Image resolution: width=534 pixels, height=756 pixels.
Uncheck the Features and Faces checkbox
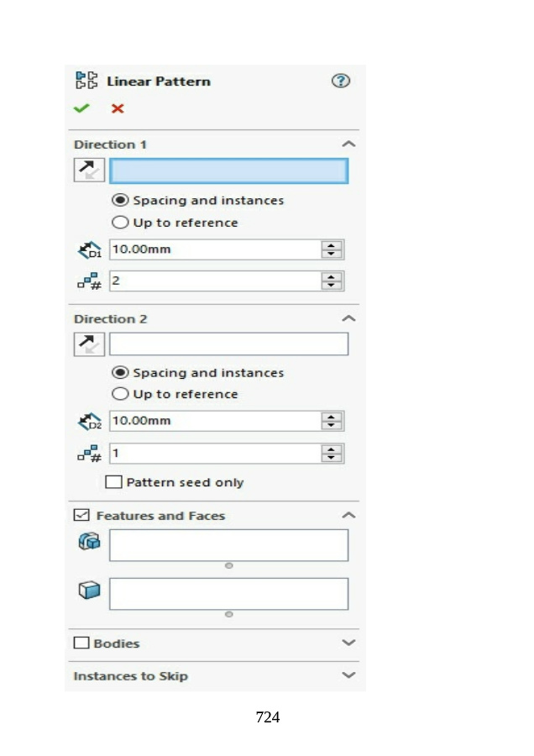tap(81, 516)
